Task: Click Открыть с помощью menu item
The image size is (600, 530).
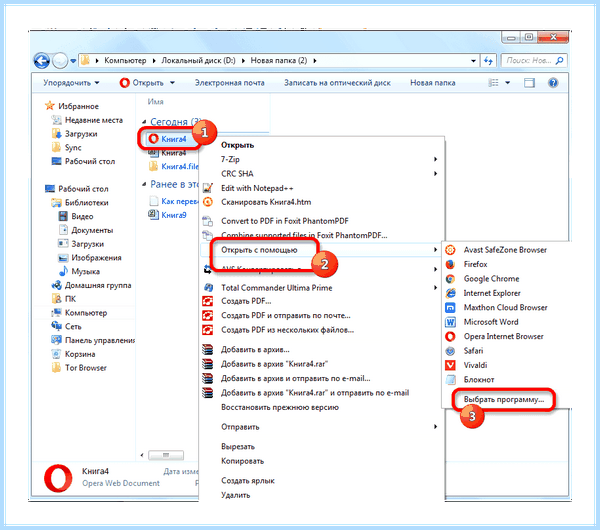Action: click(259, 250)
